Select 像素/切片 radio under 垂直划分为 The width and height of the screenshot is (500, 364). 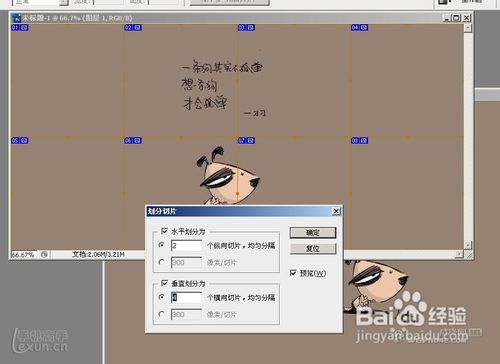tap(162, 314)
